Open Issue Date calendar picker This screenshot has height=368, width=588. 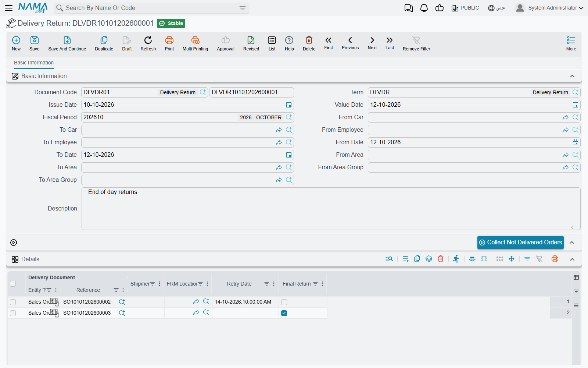coord(289,105)
